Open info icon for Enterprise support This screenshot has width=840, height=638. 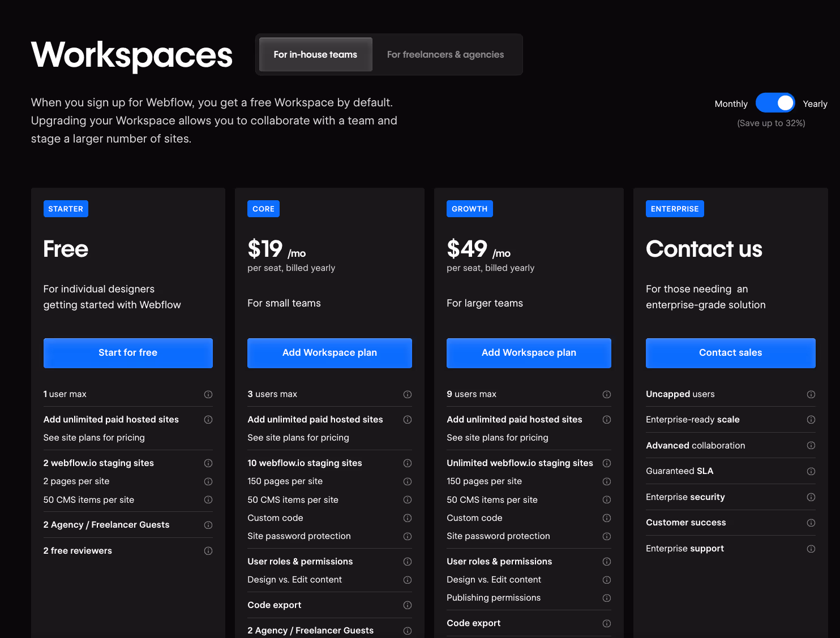tap(811, 549)
